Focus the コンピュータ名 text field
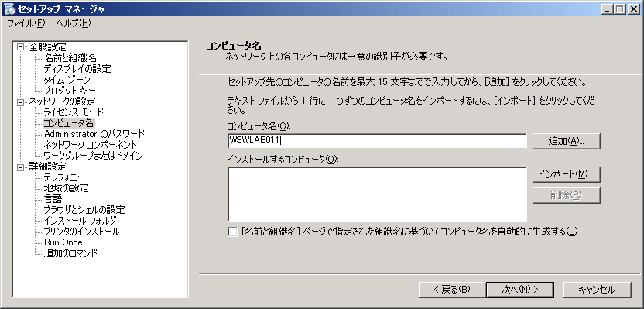Image resolution: width=644 pixels, height=309 pixels. pos(377,141)
